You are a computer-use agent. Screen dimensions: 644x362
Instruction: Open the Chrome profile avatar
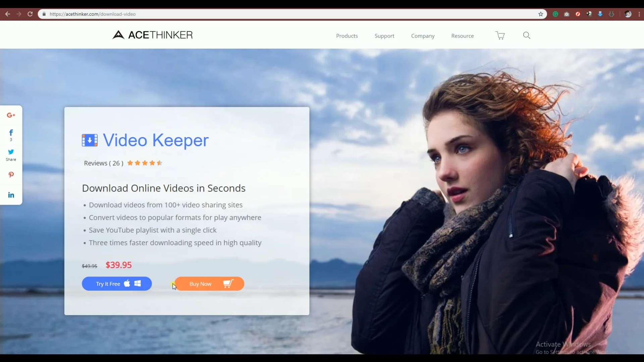628,14
